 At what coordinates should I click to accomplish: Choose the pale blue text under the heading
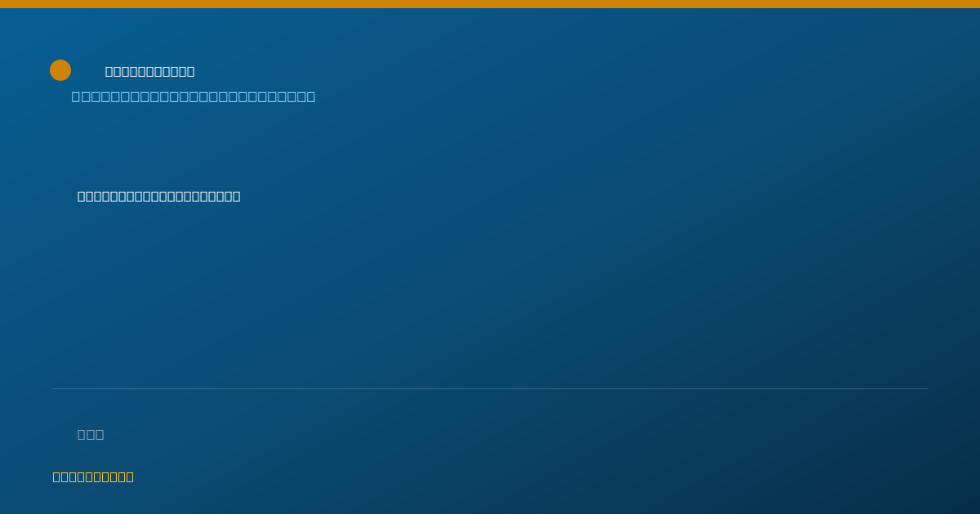pos(194,96)
